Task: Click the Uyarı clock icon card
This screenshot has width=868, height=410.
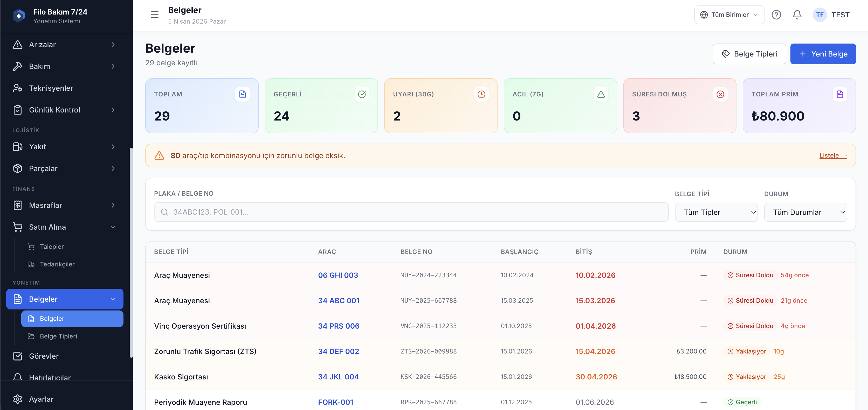Action: (481, 94)
